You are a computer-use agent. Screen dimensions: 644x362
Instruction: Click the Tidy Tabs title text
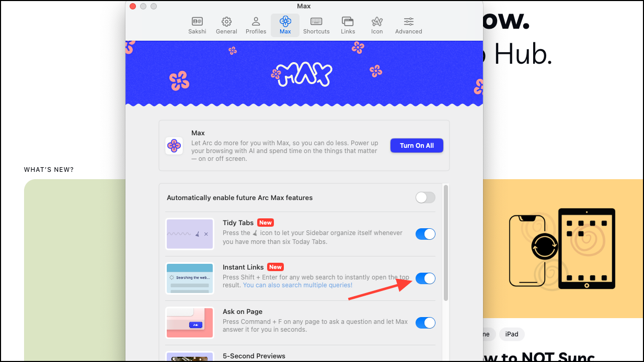[x=238, y=223]
